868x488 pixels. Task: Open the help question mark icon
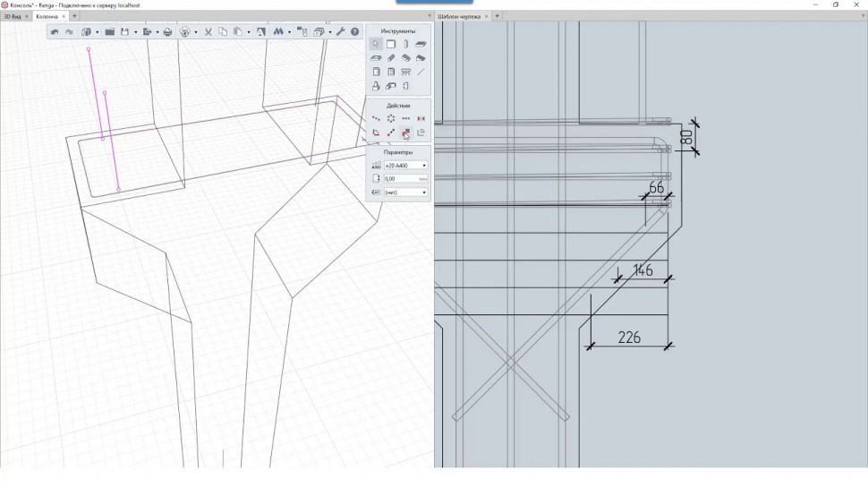pyautogui.click(x=354, y=32)
